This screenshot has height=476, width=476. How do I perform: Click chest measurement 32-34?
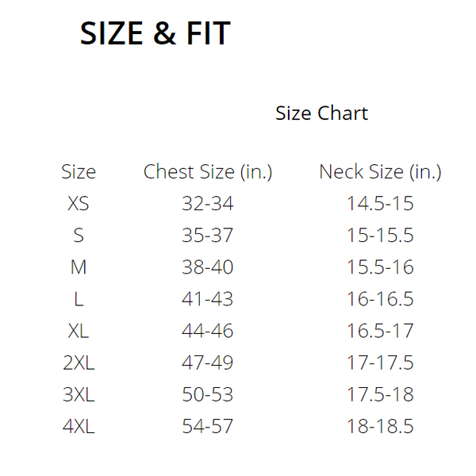pos(208,204)
